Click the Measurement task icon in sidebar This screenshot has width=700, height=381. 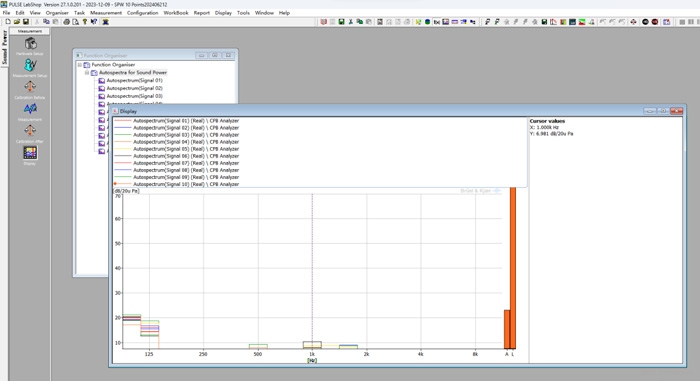coord(30,109)
